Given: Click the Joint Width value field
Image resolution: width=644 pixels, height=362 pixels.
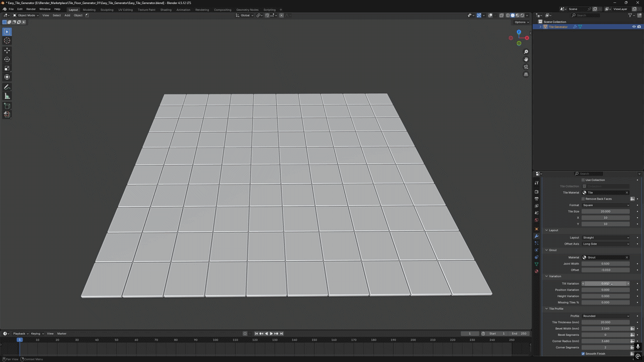Looking at the screenshot, I should [606, 263].
